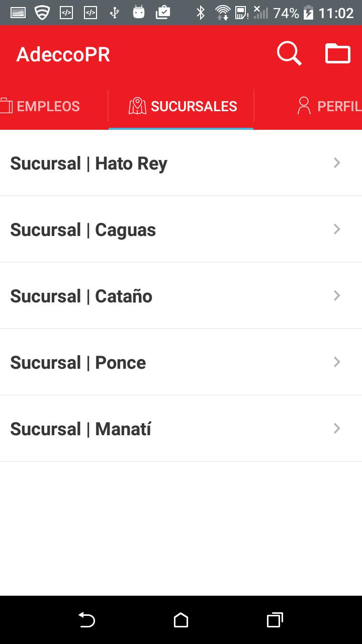Open recent apps via square icon
Image resolution: width=362 pixels, height=644 pixels.
(x=275, y=620)
